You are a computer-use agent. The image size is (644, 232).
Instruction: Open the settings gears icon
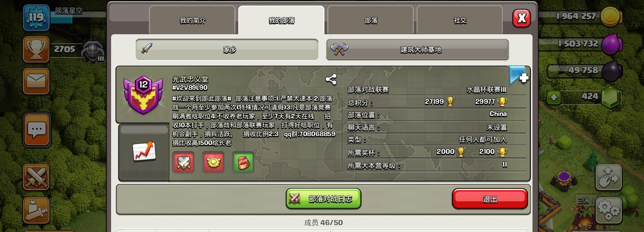click(609, 210)
